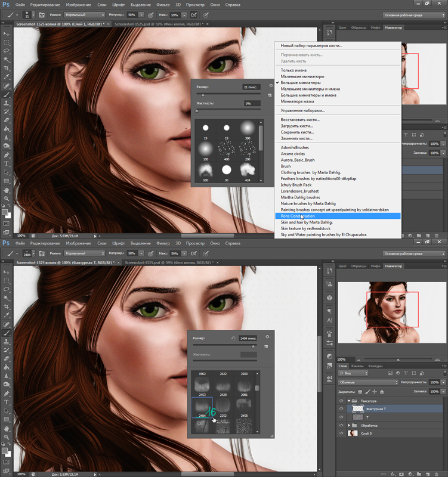Open the Фильтр menu in the lower window
Image resolution: width=448 pixels, height=477 pixels.
(163, 243)
